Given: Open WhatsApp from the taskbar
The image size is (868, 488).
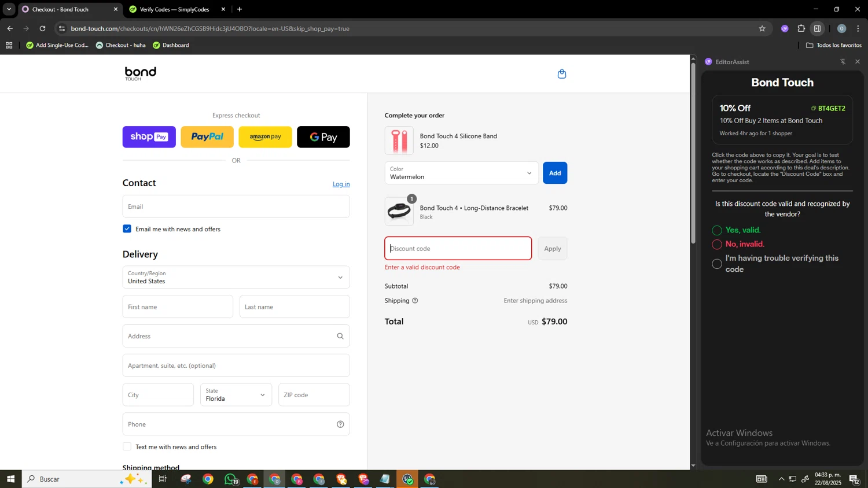Looking at the screenshot, I should click(x=231, y=479).
